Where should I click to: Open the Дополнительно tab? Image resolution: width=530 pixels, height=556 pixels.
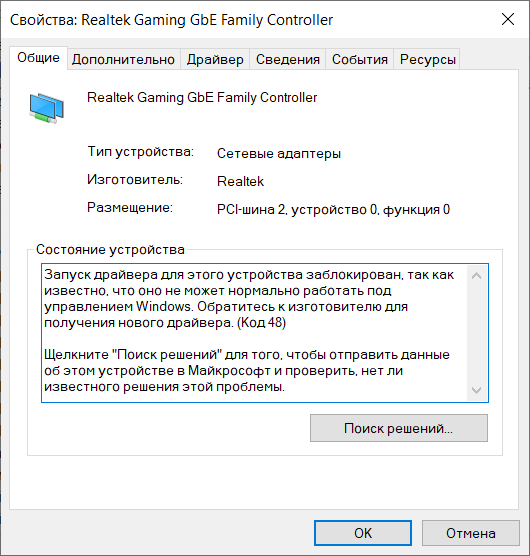[123, 60]
